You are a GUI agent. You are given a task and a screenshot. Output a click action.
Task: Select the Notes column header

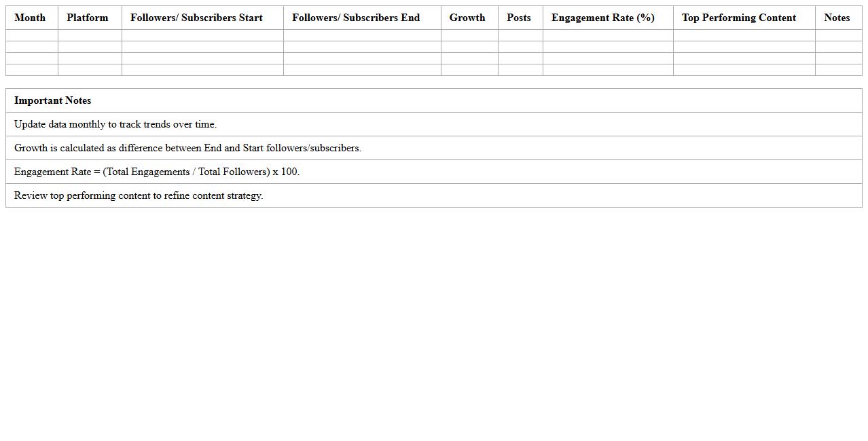(x=837, y=18)
